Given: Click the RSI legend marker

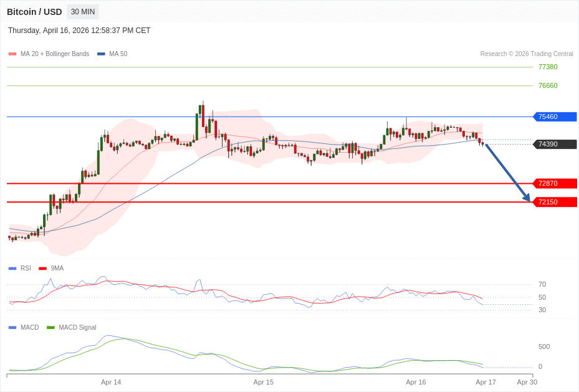Looking at the screenshot, I should coord(12,269).
